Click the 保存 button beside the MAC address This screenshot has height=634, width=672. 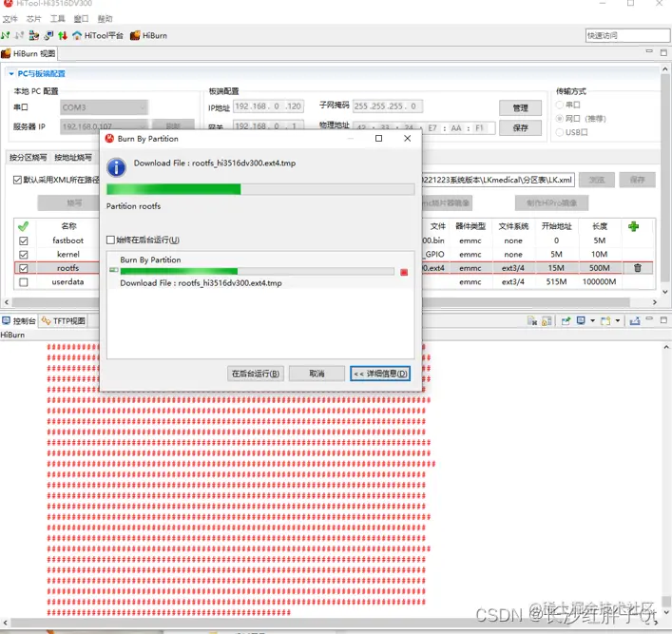pyautogui.click(x=520, y=127)
